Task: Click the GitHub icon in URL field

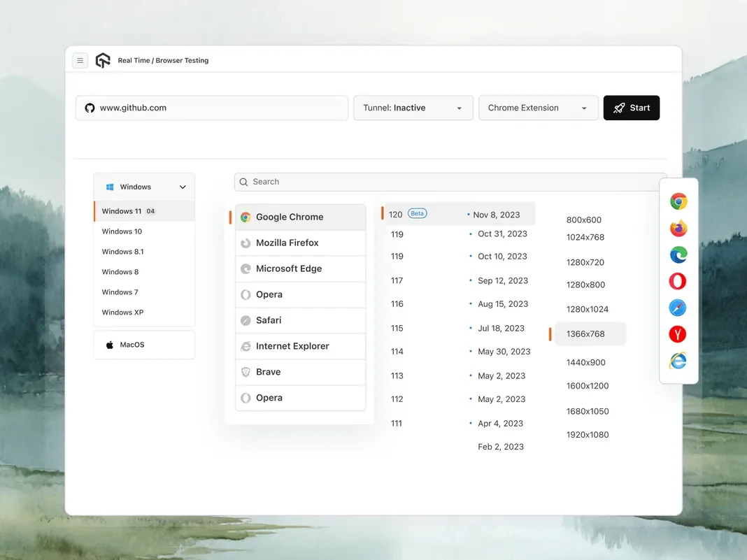Action: click(x=90, y=108)
